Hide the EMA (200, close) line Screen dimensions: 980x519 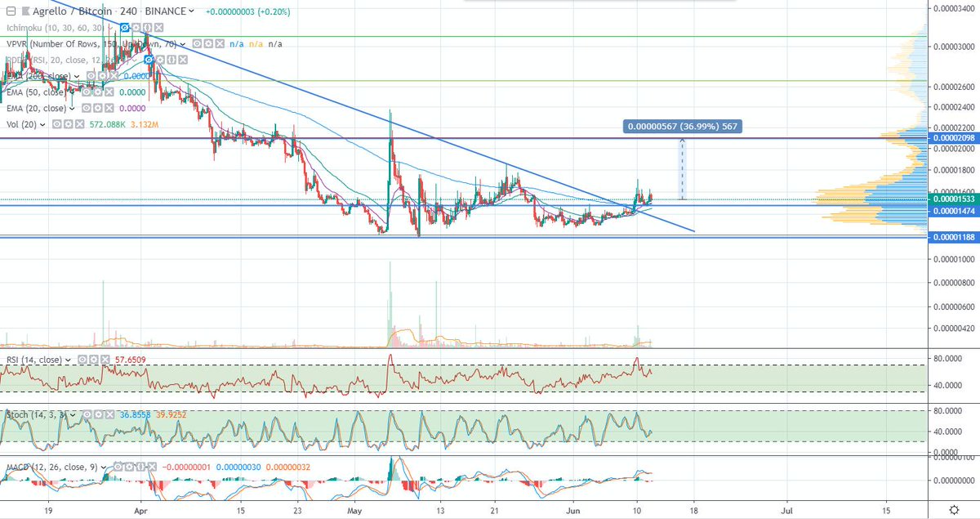coord(91,76)
